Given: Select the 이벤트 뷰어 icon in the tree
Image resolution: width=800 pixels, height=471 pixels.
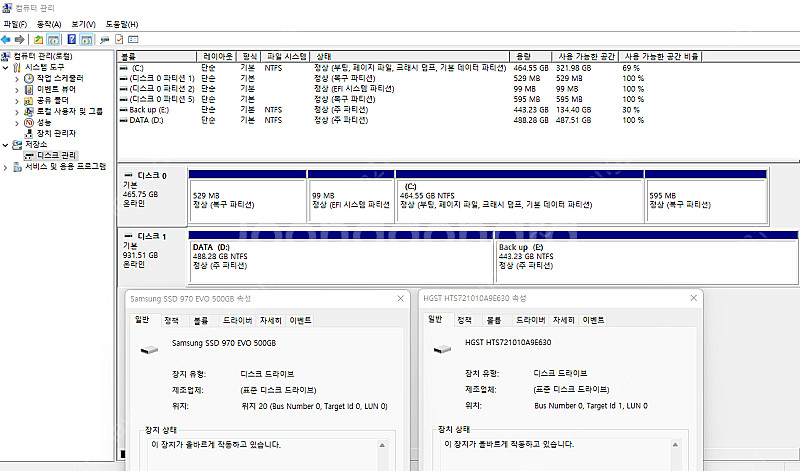Looking at the screenshot, I should 29,89.
